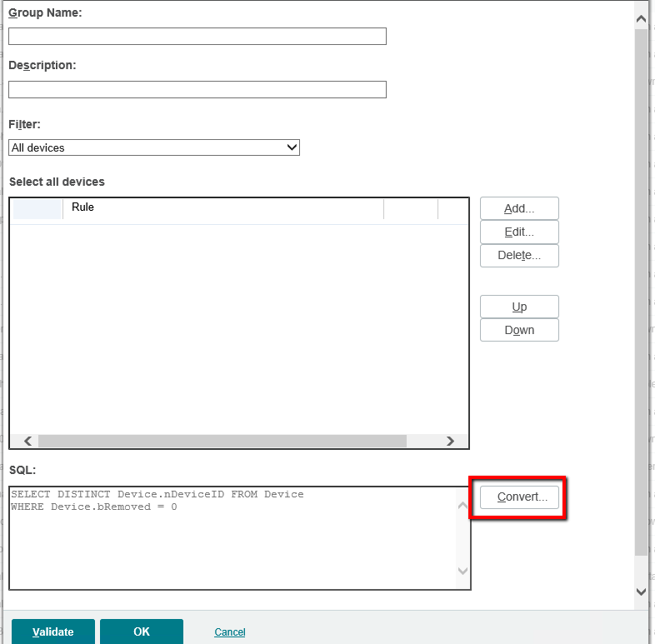Click up arrow of SQL box scrollbar

(462, 506)
